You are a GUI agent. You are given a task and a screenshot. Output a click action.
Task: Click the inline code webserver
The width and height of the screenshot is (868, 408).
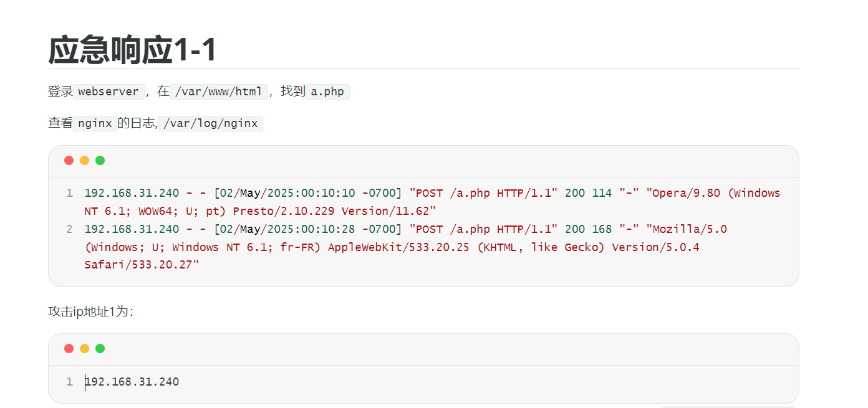(109, 92)
